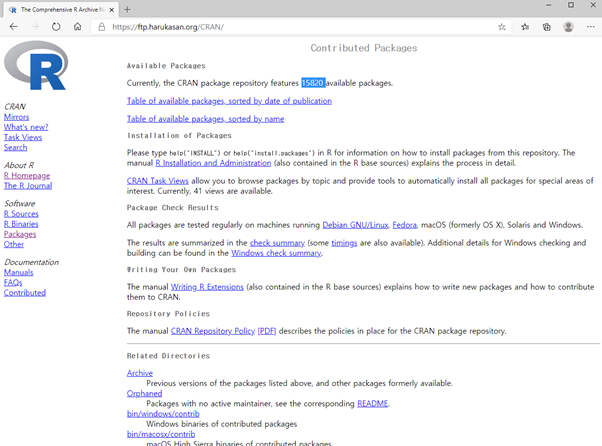Click the Contributed Packages page heading
Screen dimensions: 602x446
click(364, 48)
